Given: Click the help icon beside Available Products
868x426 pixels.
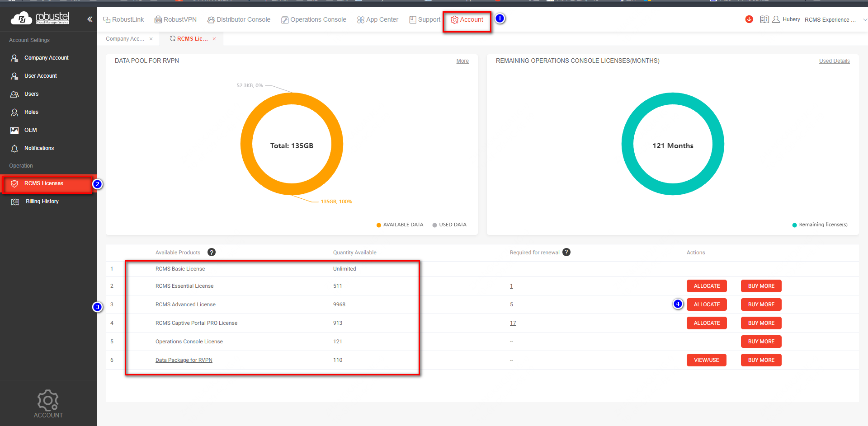Looking at the screenshot, I should (211, 252).
